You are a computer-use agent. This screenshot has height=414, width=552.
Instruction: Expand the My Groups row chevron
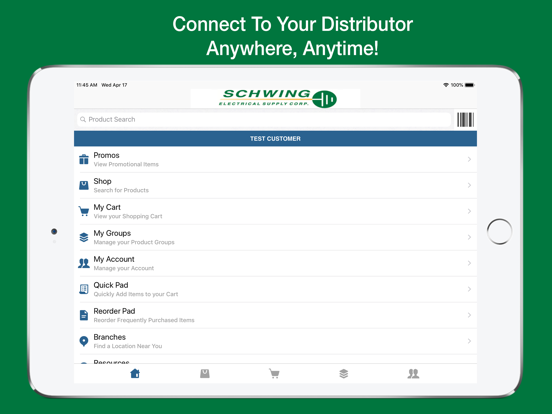pyautogui.click(x=469, y=237)
